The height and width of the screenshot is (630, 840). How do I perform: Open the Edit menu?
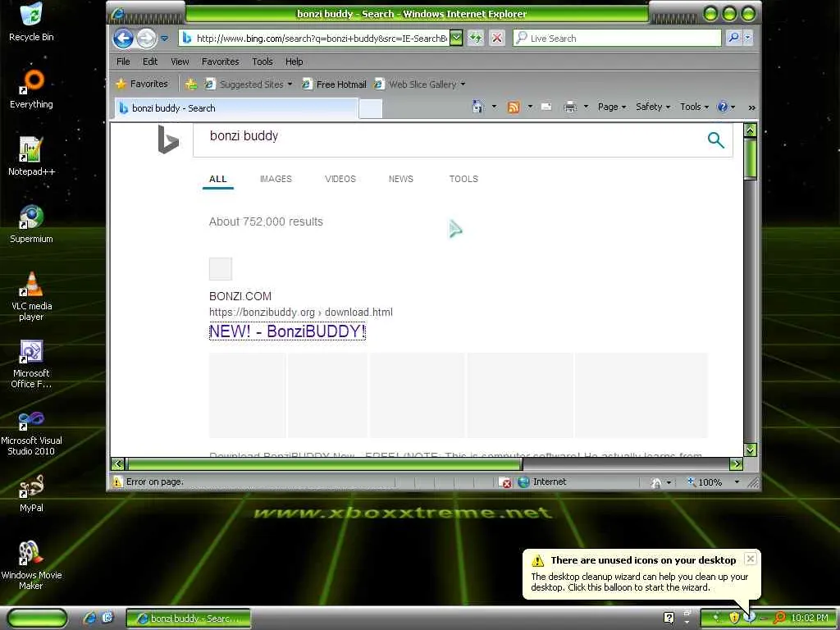[x=150, y=62]
